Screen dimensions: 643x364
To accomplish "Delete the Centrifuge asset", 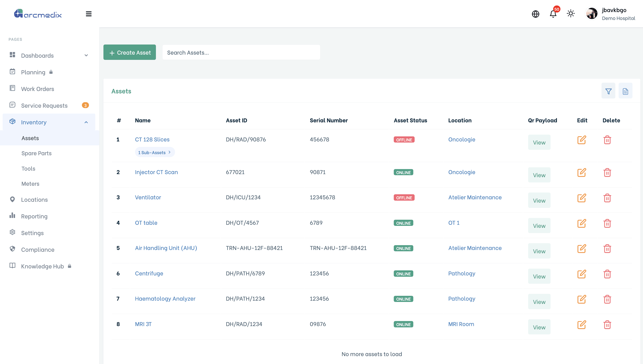I will point(607,274).
